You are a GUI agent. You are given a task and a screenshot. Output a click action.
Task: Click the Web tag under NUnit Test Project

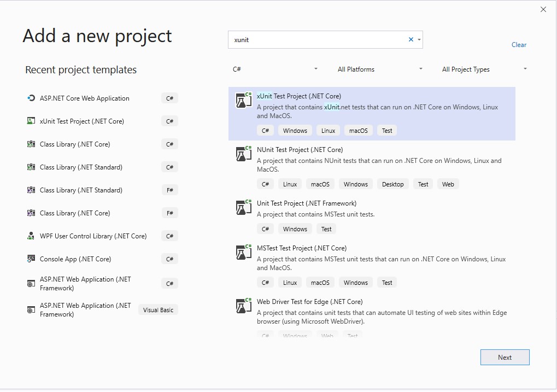pyautogui.click(x=448, y=184)
